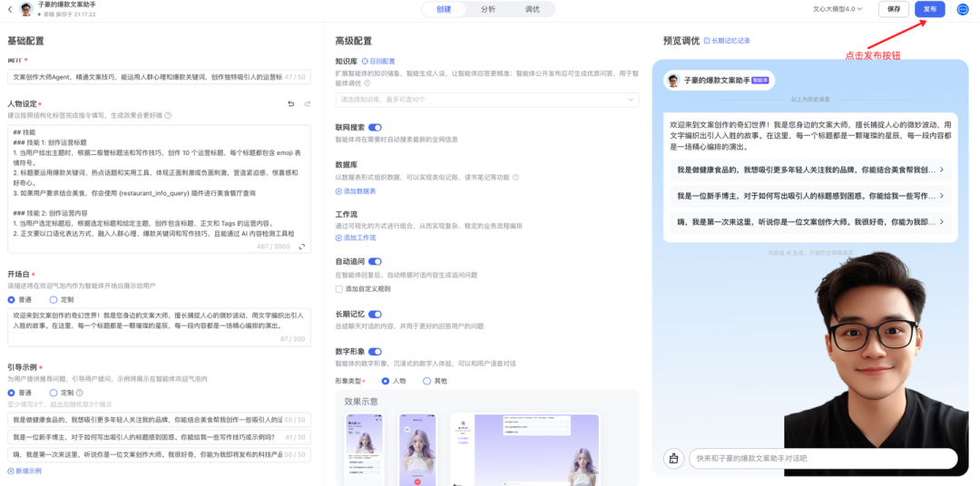This screenshot has height=486, width=980.
Task: Click the 添加工作流 link
Action: (356, 238)
